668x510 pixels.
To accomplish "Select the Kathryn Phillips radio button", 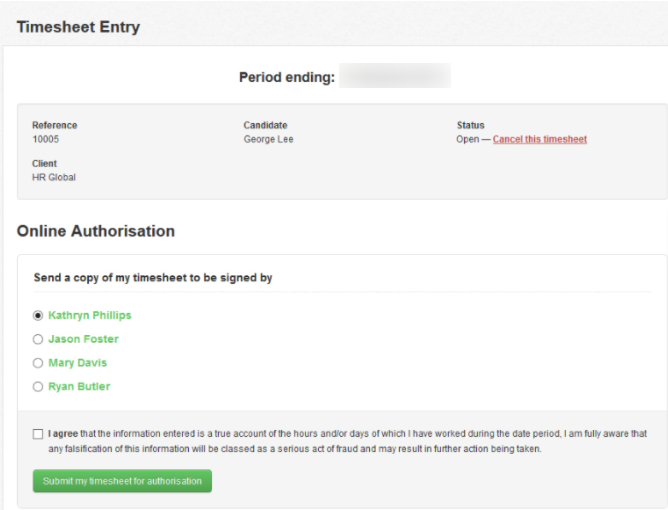I will coord(38,315).
